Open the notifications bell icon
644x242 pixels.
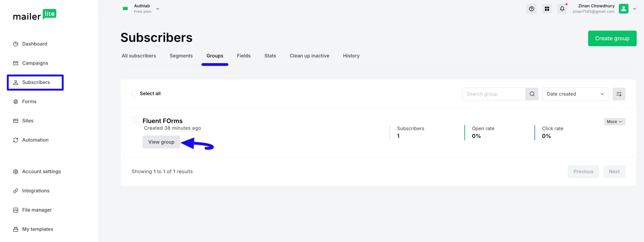[x=562, y=9]
